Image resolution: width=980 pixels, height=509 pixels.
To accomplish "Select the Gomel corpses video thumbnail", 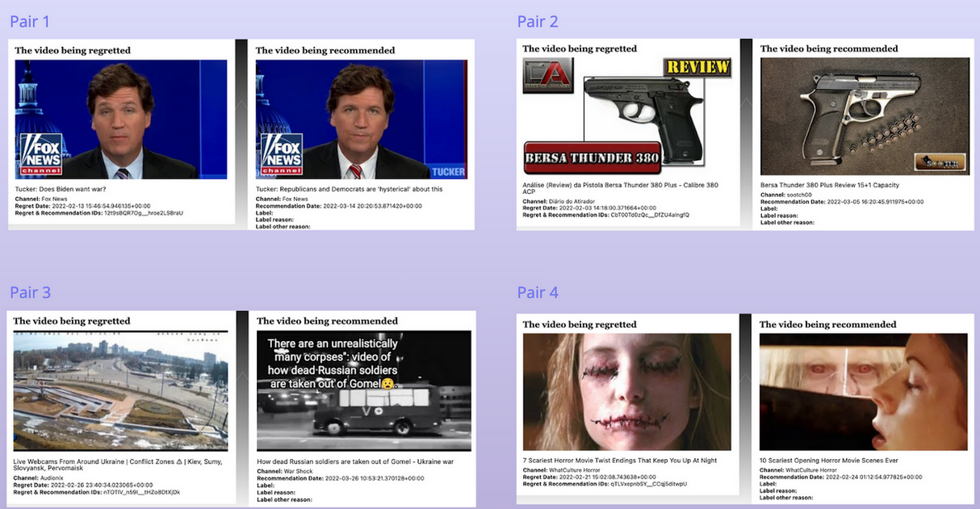I will tap(364, 390).
